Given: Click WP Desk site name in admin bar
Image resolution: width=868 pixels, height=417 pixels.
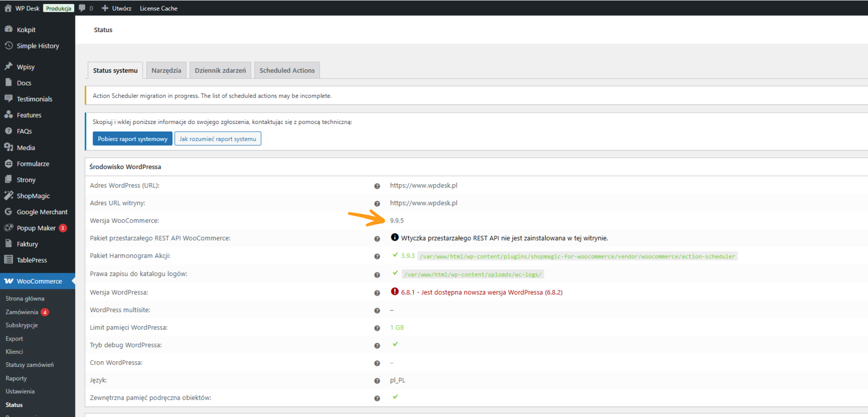Looking at the screenshot, I should pos(28,8).
